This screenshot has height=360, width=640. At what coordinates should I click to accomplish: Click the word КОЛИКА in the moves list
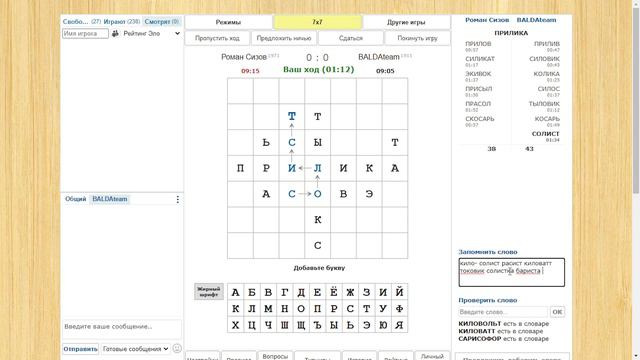pyautogui.click(x=547, y=74)
